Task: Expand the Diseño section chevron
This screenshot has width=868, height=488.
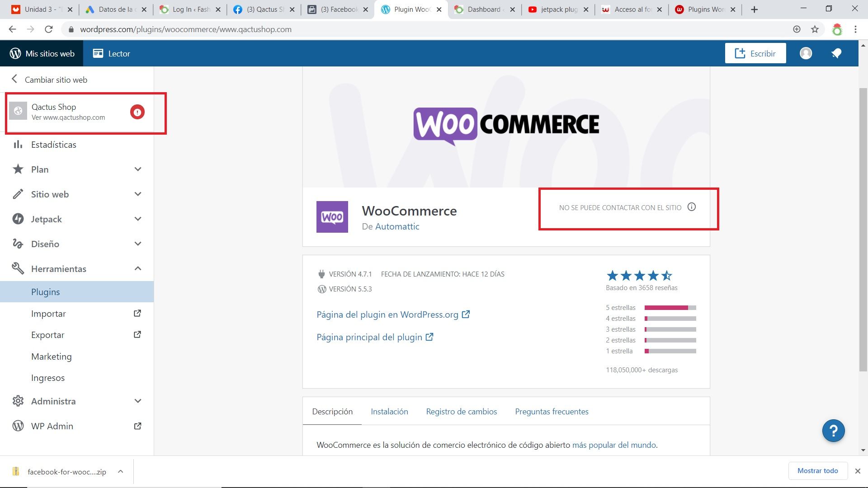Action: pos(138,244)
